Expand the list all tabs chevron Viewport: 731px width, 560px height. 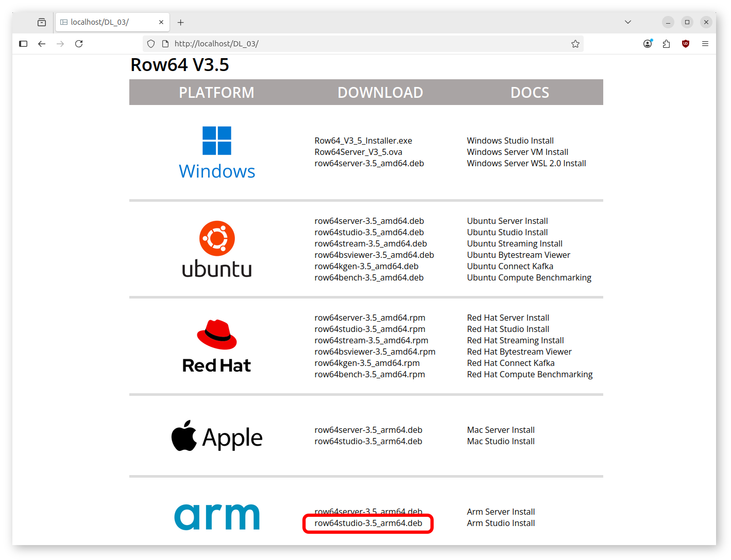[x=628, y=22]
